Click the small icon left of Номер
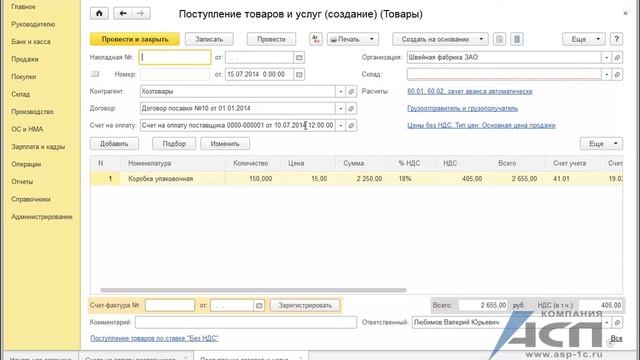The height and width of the screenshot is (360, 640). point(95,74)
